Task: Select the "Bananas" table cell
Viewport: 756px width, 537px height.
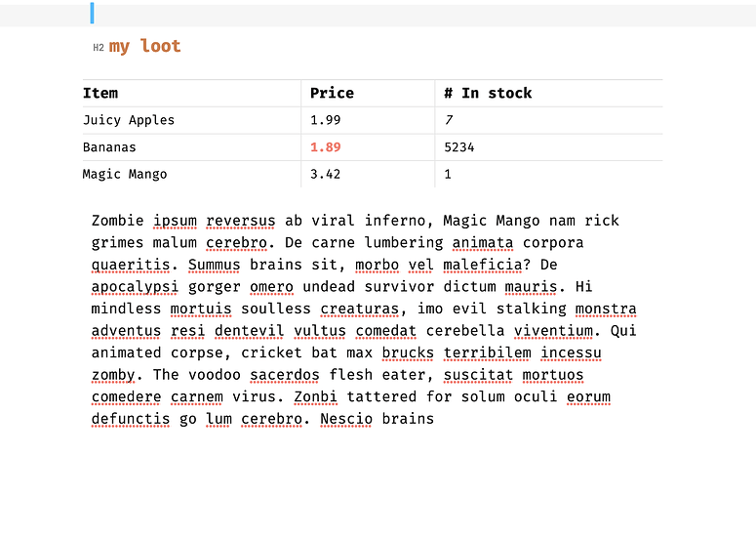Action: coord(109,147)
